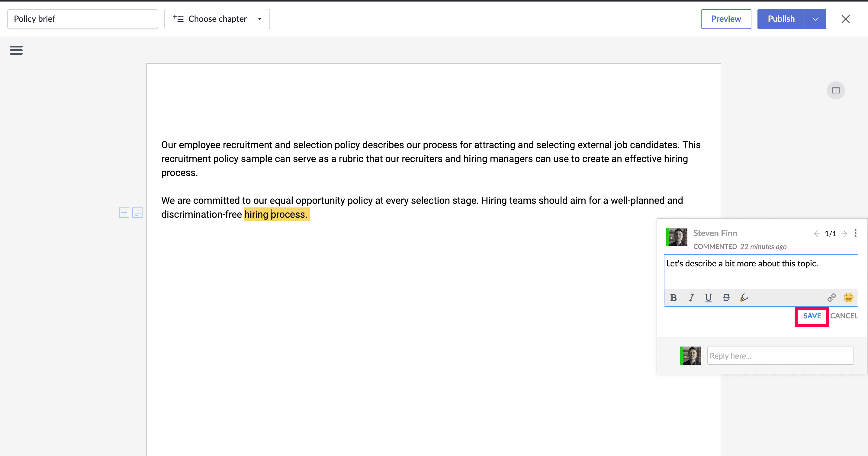
Task: Click CANCEL to discard comment edit
Action: click(x=844, y=316)
